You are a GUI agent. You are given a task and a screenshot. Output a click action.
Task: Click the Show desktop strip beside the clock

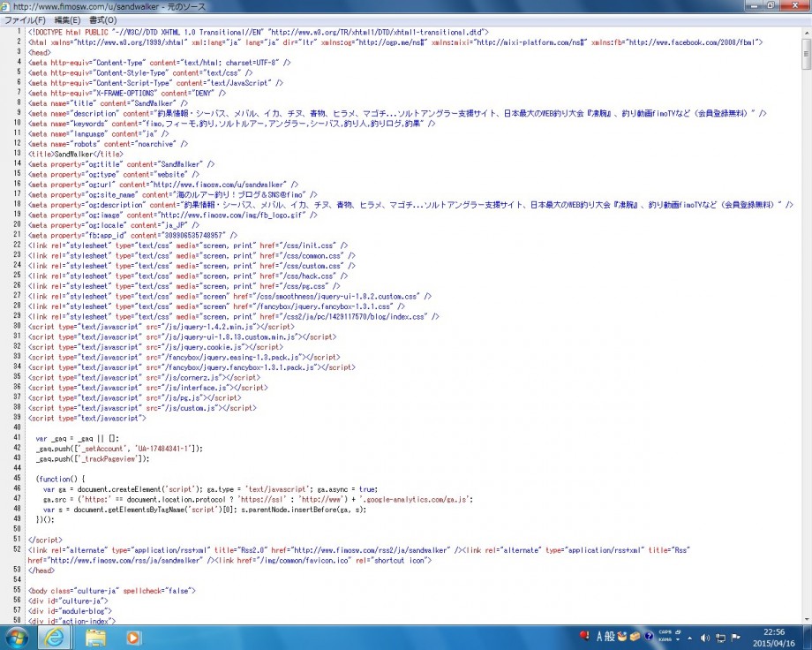[808, 638]
